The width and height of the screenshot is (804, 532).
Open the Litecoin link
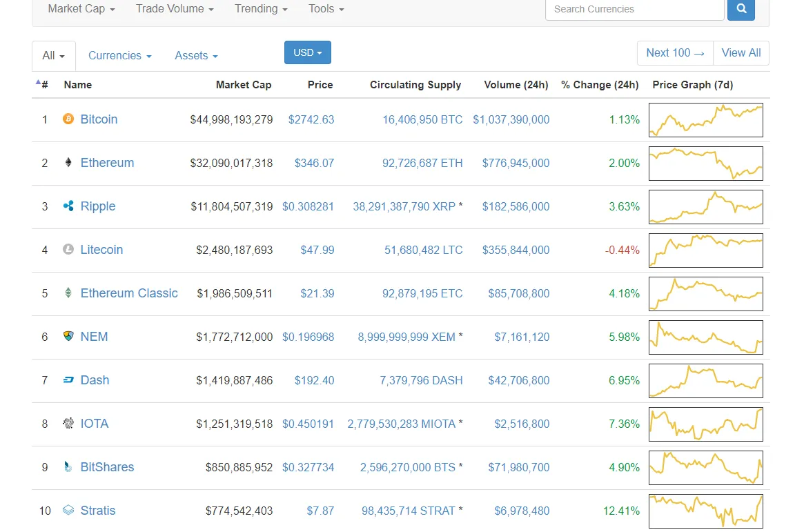click(101, 250)
